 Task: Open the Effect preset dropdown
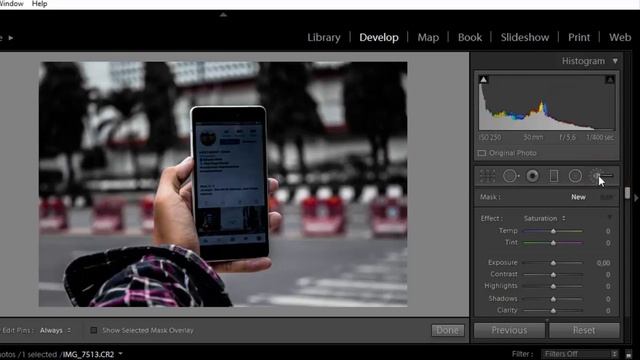545,218
